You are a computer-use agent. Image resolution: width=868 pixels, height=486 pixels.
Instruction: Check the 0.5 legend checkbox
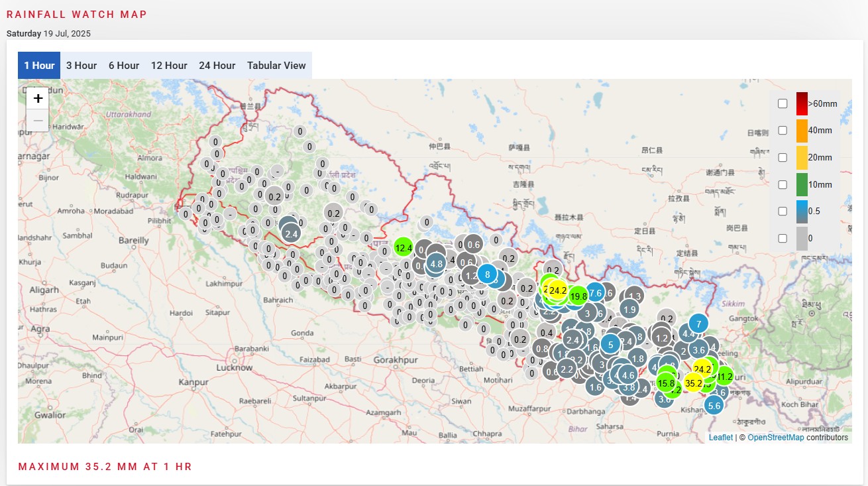click(x=783, y=212)
